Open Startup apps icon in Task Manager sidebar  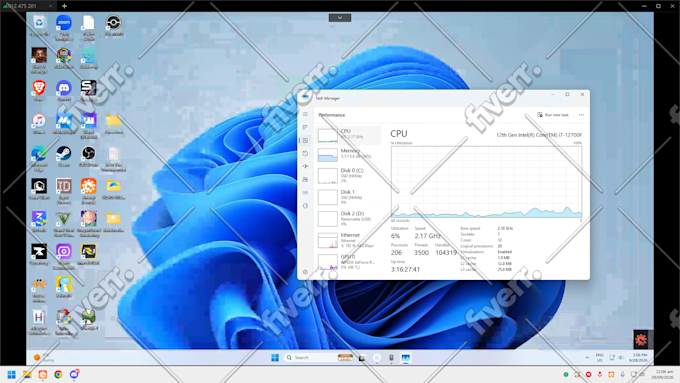pyautogui.click(x=305, y=167)
